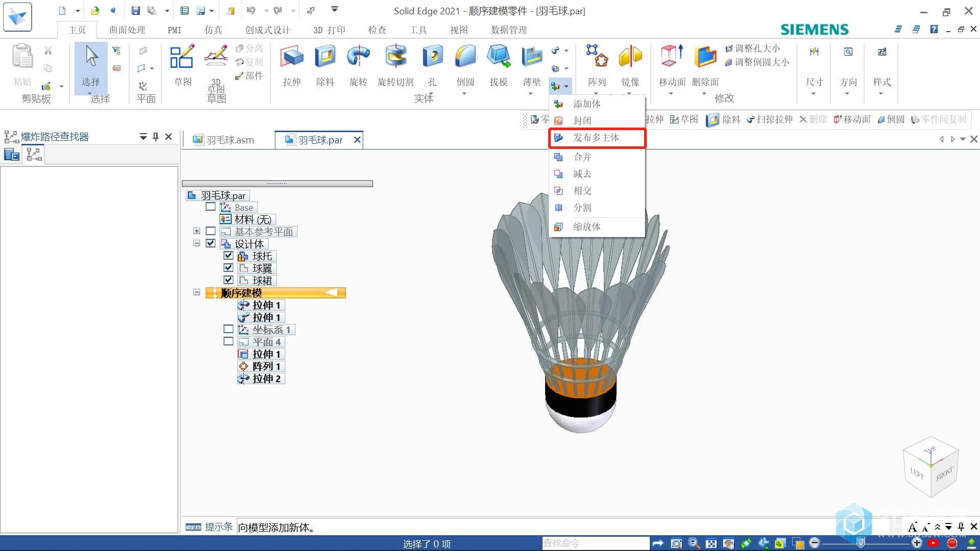Image resolution: width=980 pixels, height=551 pixels.
Task: Choose 添加体 from the dropdown menu
Action: pos(597,104)
